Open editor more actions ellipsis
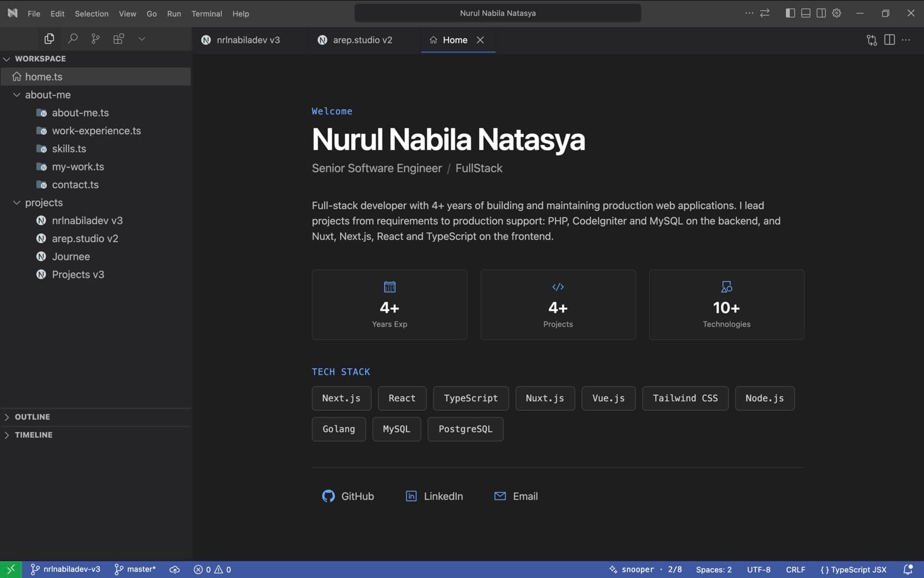924x578 pixels. click(x=906, y=40)
